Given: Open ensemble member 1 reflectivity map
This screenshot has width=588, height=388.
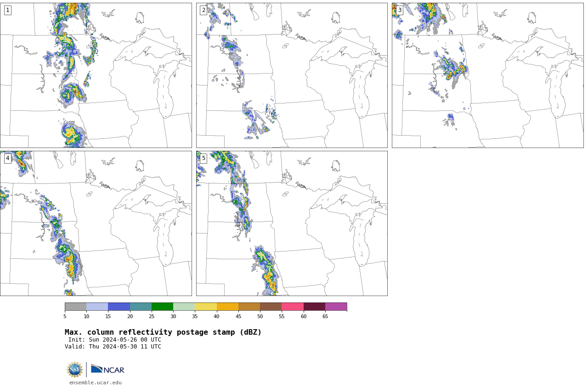Looking at the screenshot, I should coord(96,75).
